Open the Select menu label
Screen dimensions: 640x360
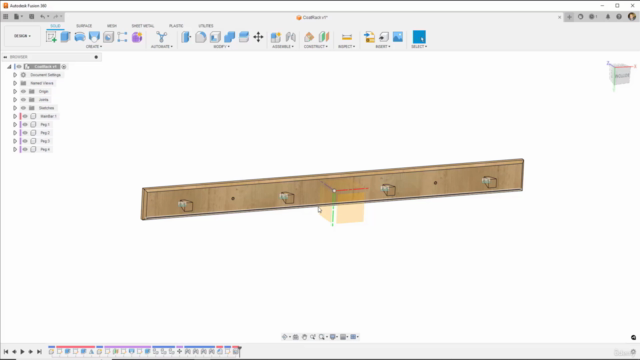click(419, 47)
